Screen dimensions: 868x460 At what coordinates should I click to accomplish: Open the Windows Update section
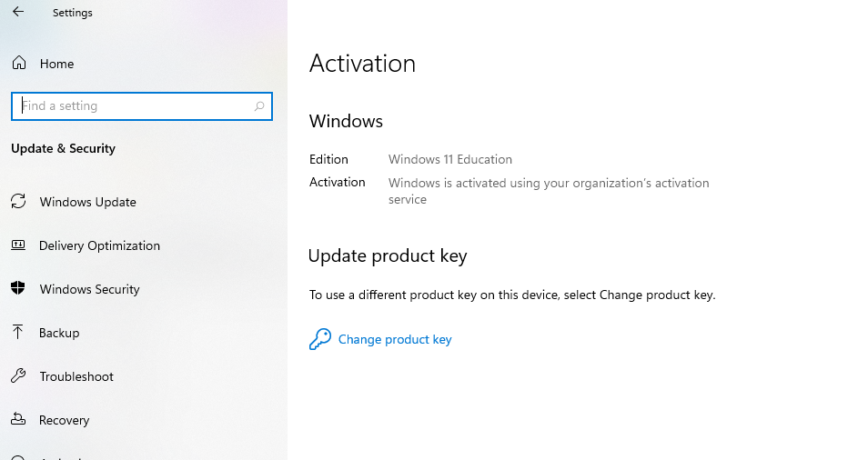(87, 202)
